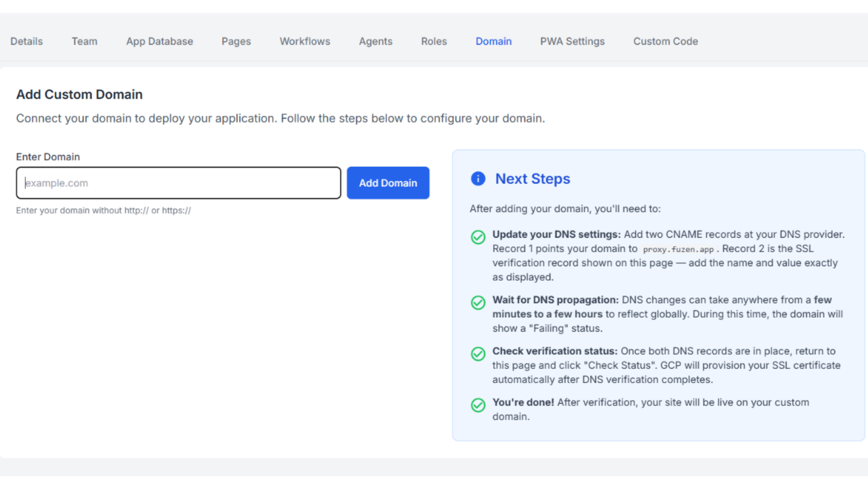Screen dimensions: 868x488
Task: Click the Add Domain button
Action: point(388,183)
